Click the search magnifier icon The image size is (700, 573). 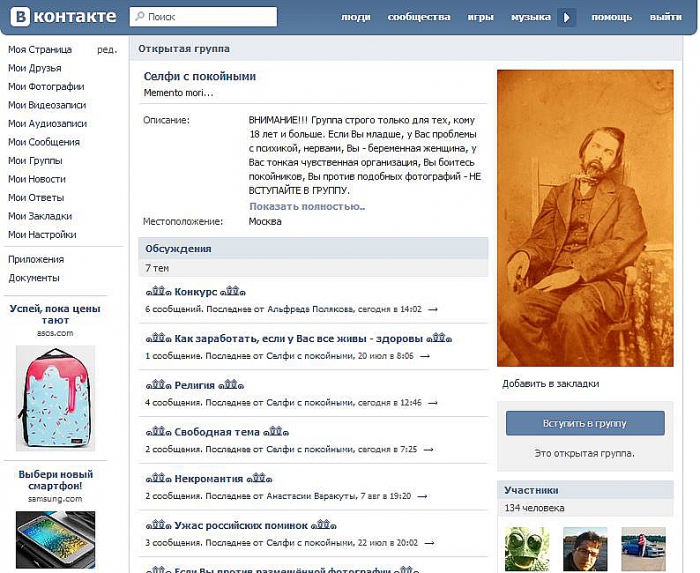[x=139, y=17]
